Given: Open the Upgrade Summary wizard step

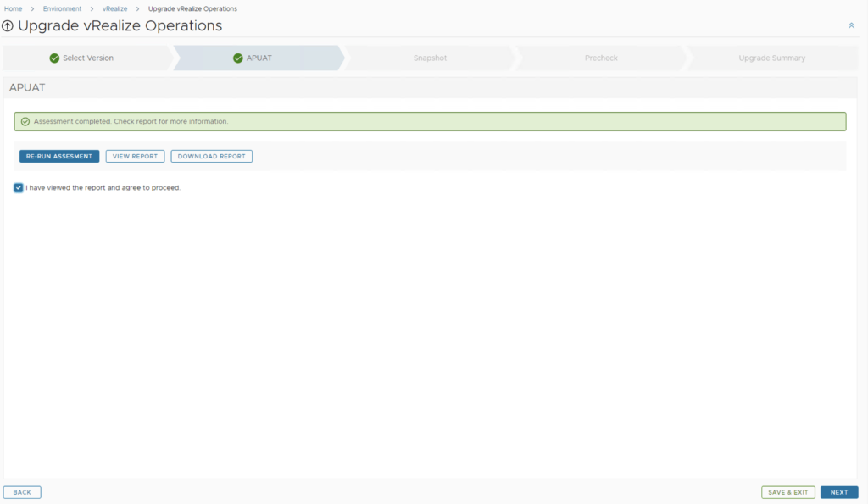Looking at the screenshot, I should [771, 58].
